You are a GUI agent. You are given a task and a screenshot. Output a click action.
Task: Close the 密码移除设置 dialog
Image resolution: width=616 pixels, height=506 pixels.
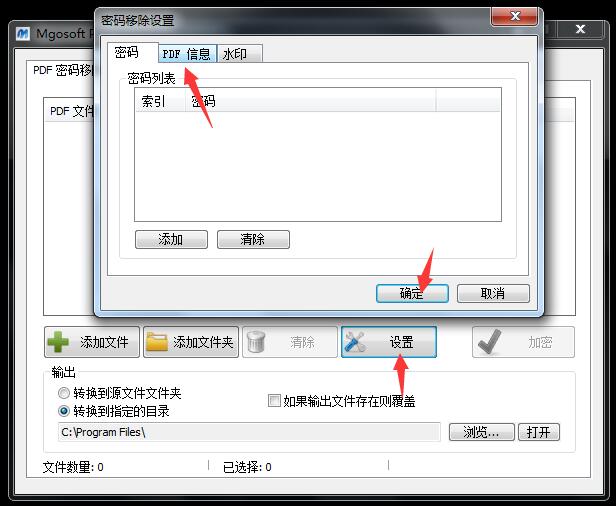tap(515, 16)
